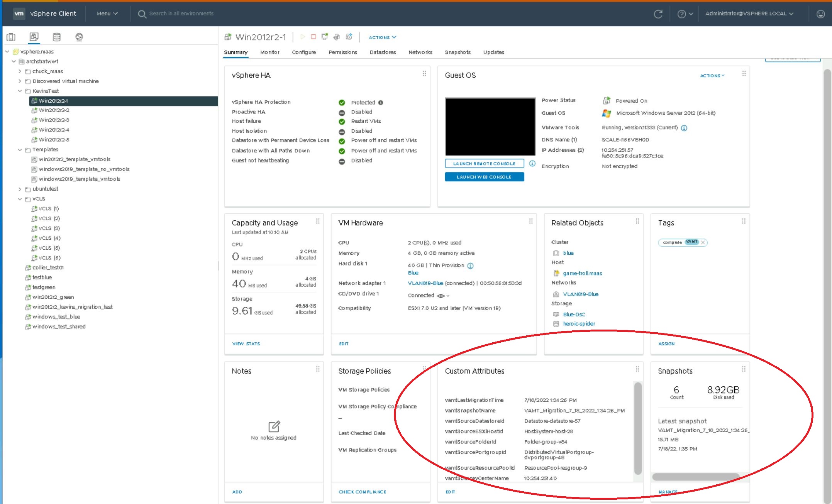Open the game-troll.maas host link
This screenshot has width=832, height=504.
582,273
